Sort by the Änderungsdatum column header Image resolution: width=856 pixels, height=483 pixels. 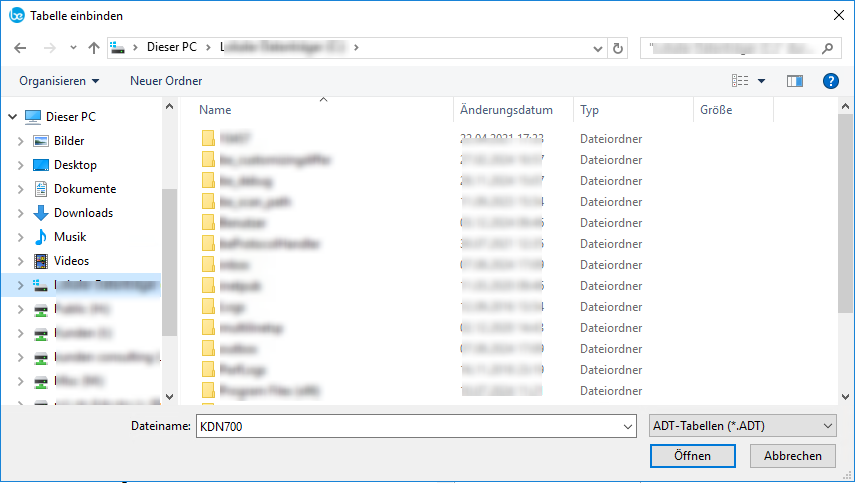[506, 110]
